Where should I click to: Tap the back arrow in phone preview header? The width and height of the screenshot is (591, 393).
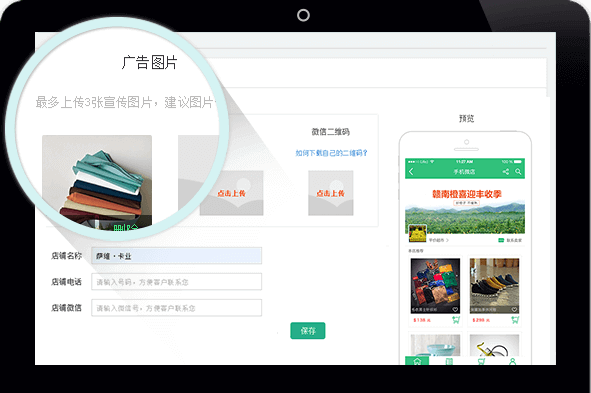tap(411, 172)
